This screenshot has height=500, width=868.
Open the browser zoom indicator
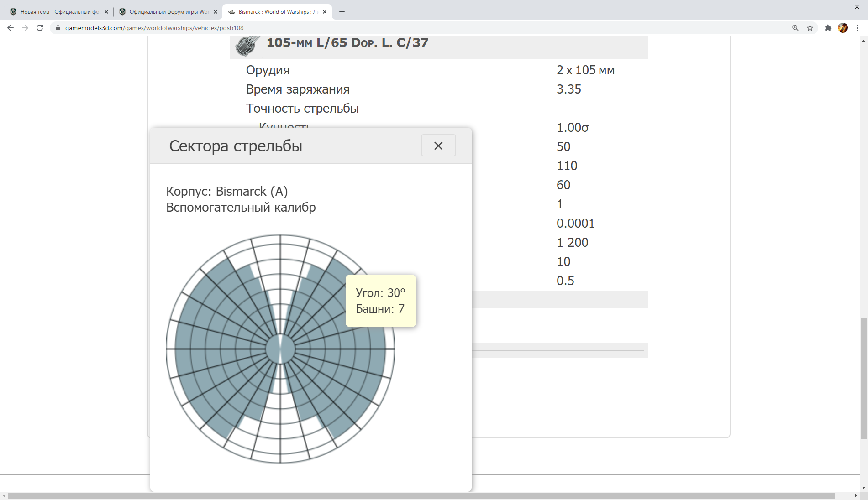795,28
